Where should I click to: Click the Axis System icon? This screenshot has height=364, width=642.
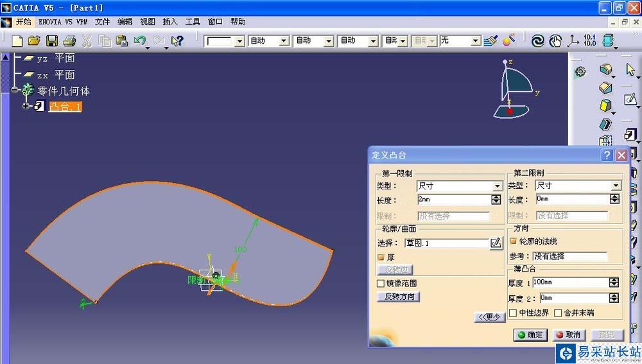(573, 40)
